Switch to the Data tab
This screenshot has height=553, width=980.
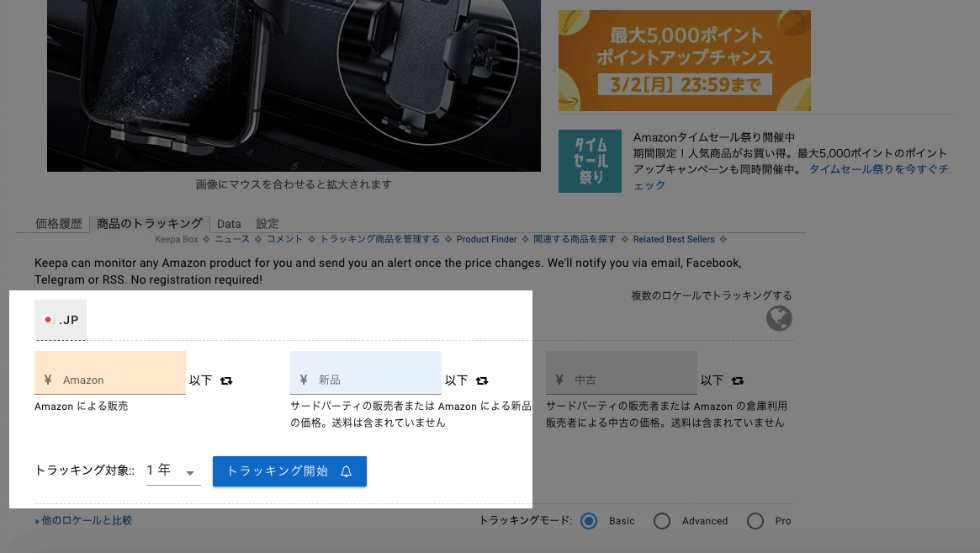pos(229,224)
